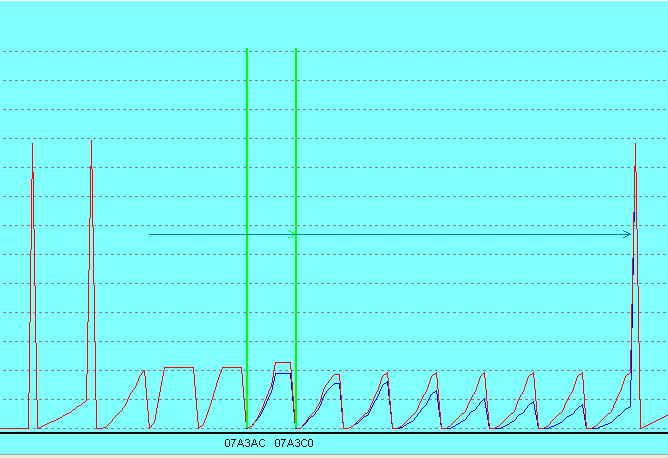
Task: Select the peak of the far-right tall spike
Action: (636, 145)
